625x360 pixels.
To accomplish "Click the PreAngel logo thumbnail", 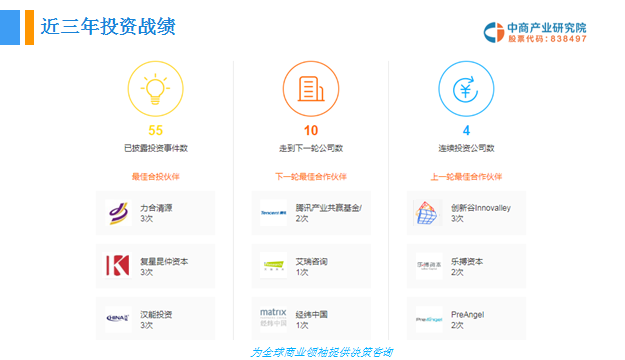I will coord(429,319).
